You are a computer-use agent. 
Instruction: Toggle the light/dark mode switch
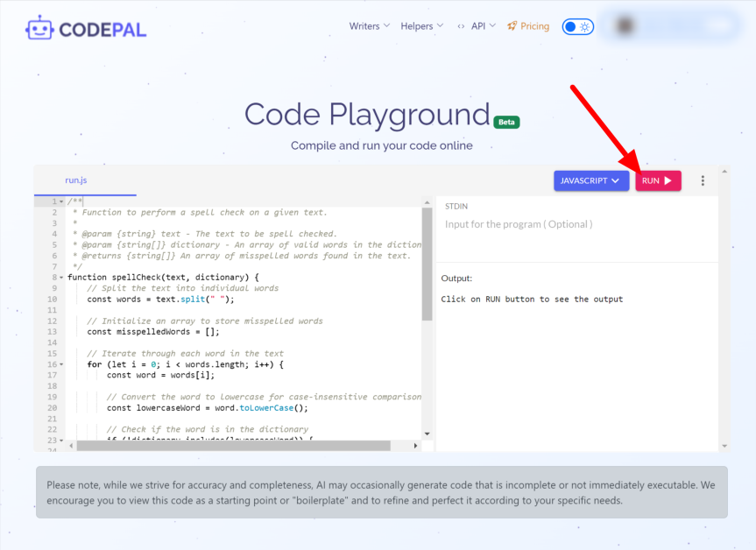[577, 26]
